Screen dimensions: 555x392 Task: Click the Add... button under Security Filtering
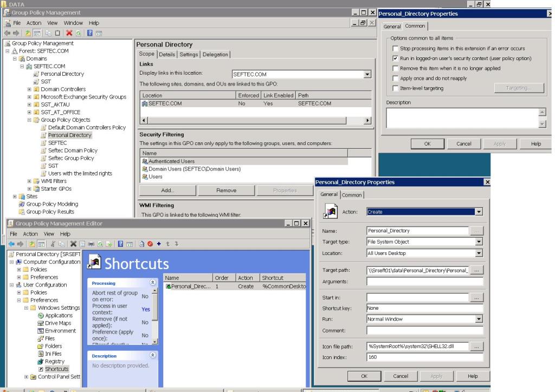(167, 190)
